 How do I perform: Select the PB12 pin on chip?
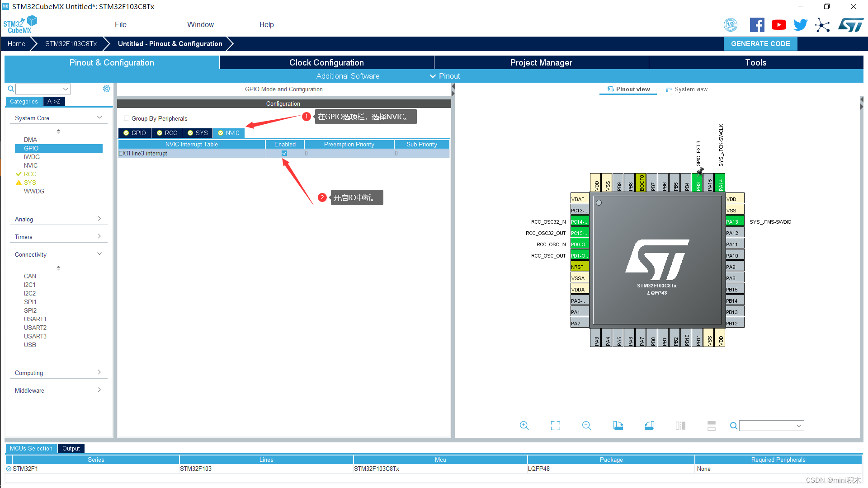pos(735,323)
